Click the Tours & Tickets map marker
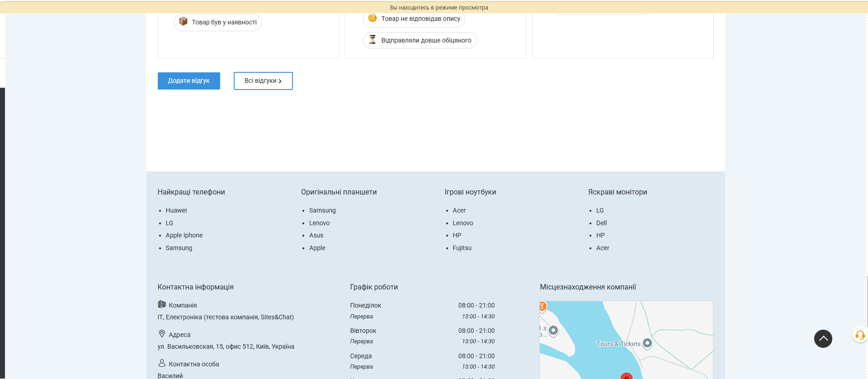Screen dimensions: 868x379 (x=647, y=343)
